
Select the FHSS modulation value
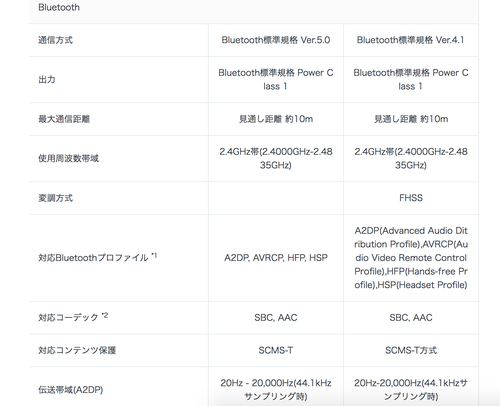[411, 198]
